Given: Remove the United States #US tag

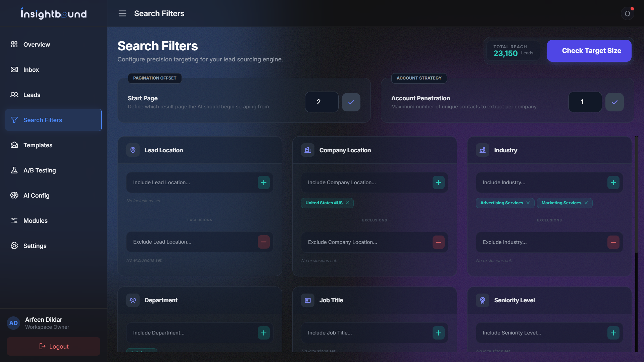Looking at the screenshot, I should 347,203.
